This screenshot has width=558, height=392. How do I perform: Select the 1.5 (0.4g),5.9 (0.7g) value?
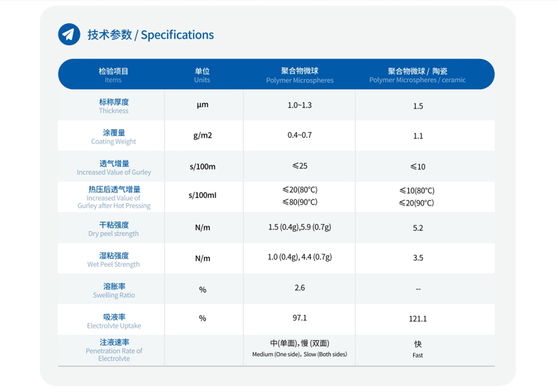[x=300, y=227]
